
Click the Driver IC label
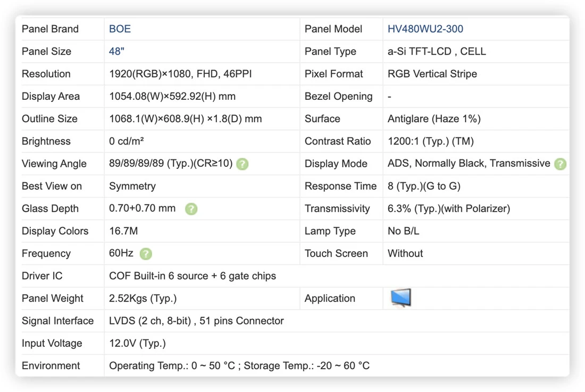(42, 276)
